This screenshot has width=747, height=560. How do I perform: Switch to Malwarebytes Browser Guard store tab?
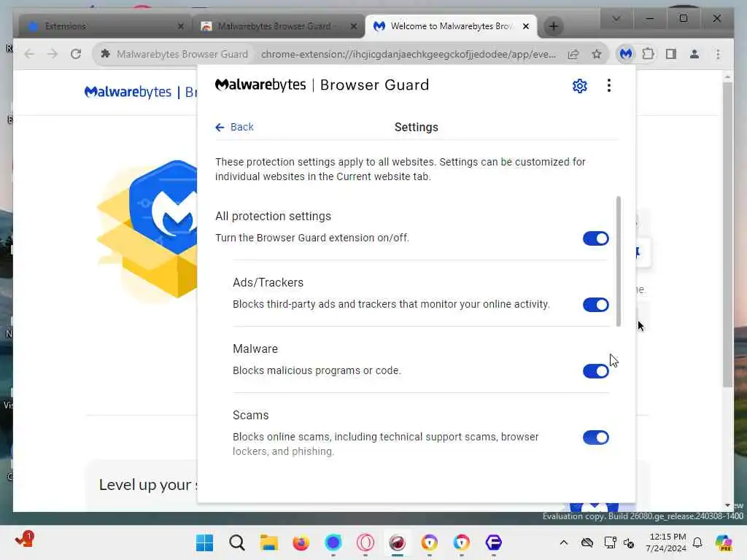pyautogui.click(x=278, y=26)
